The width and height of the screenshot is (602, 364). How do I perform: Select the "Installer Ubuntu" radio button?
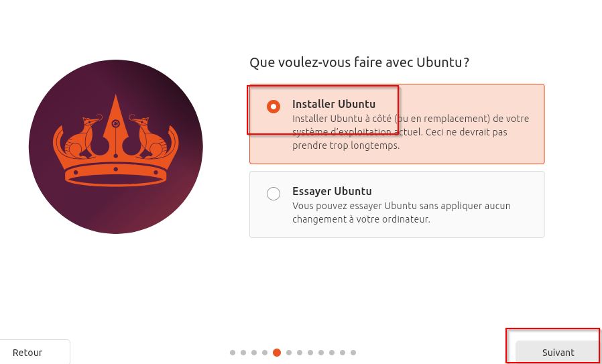[x=274, y=107]
